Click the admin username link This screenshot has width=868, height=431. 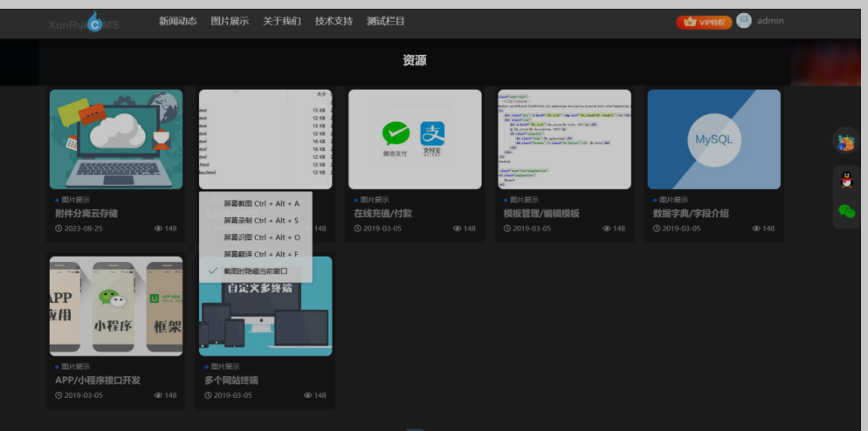pyautogui.click(x=770, y=21)
